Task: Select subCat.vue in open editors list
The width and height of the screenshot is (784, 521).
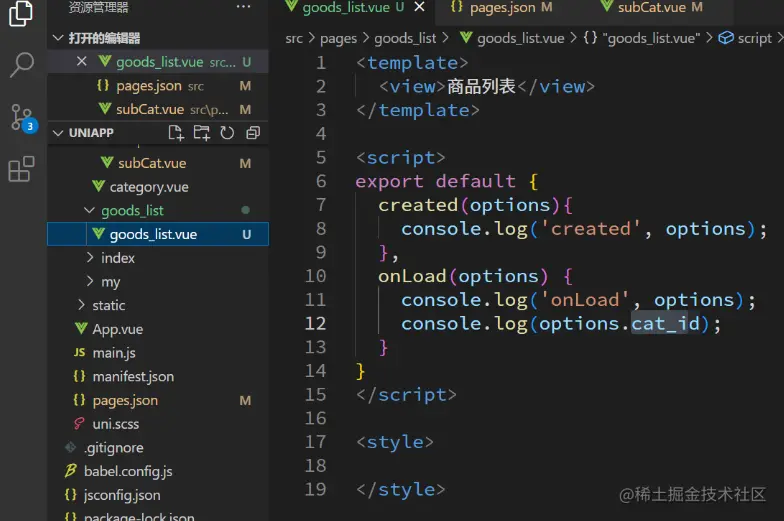Action: coord(158,109)
